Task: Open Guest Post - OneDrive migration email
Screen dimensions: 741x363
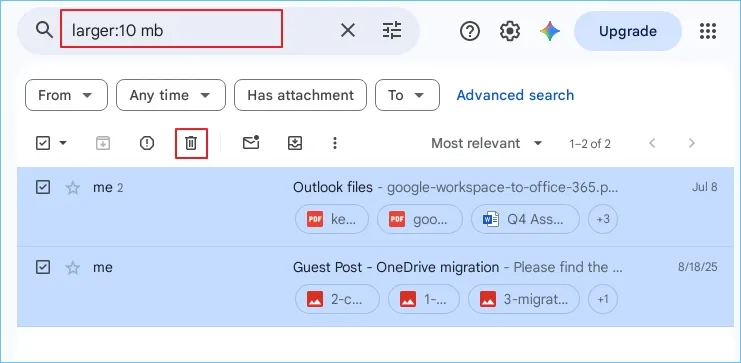Action: point(396,268)
